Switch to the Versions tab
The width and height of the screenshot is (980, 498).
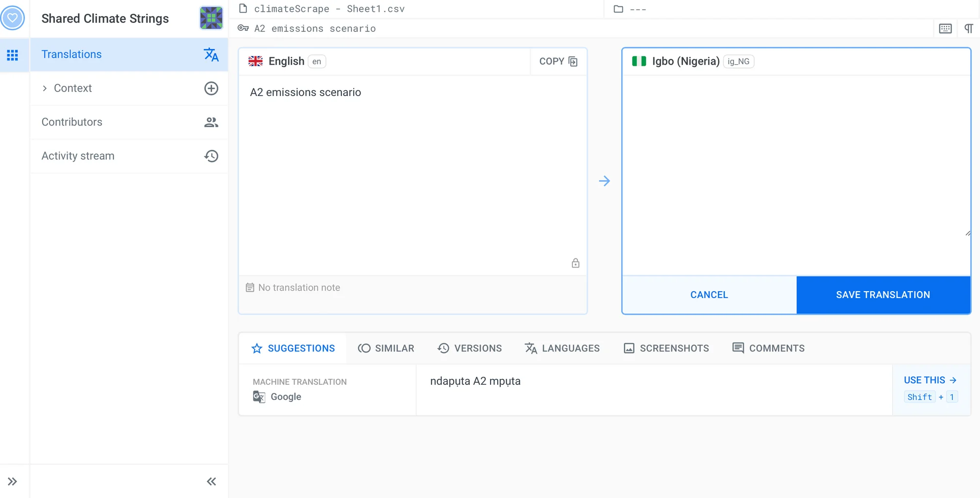coord(469,348)
